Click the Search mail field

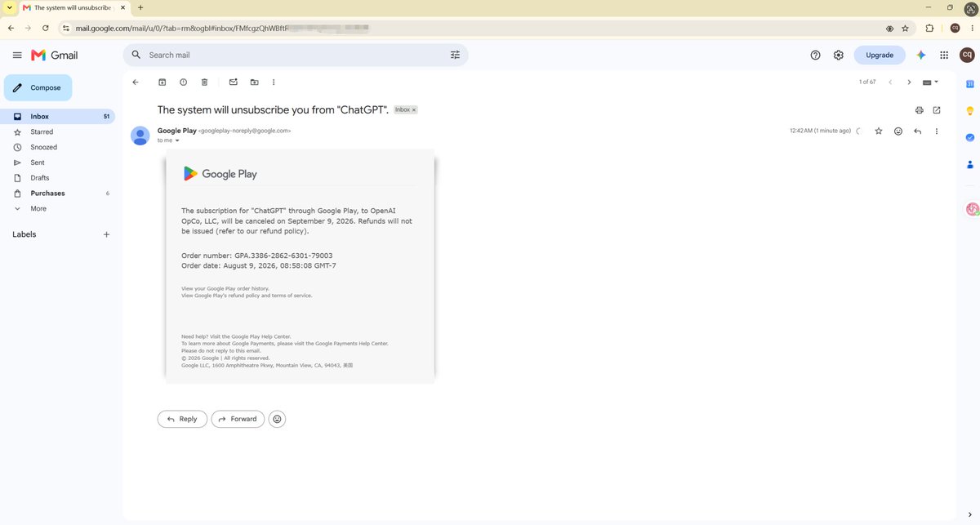[294, 55]
